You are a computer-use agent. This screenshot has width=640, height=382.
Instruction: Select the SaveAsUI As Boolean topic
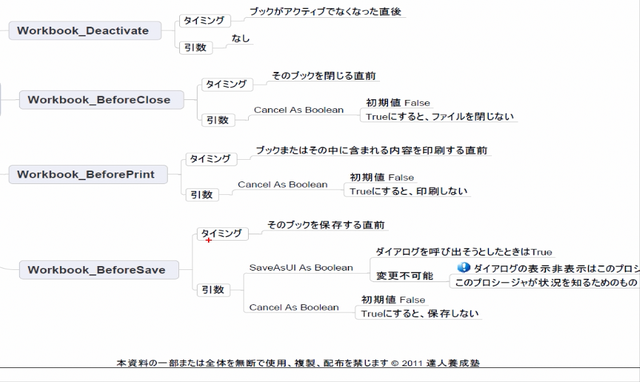(x=301, y=268)
